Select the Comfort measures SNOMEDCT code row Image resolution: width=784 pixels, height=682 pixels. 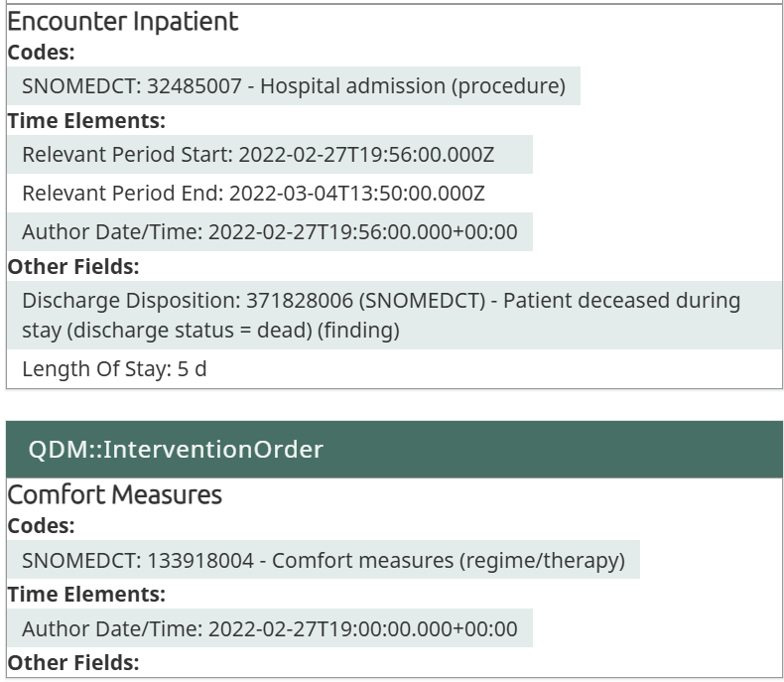[324, 560]
